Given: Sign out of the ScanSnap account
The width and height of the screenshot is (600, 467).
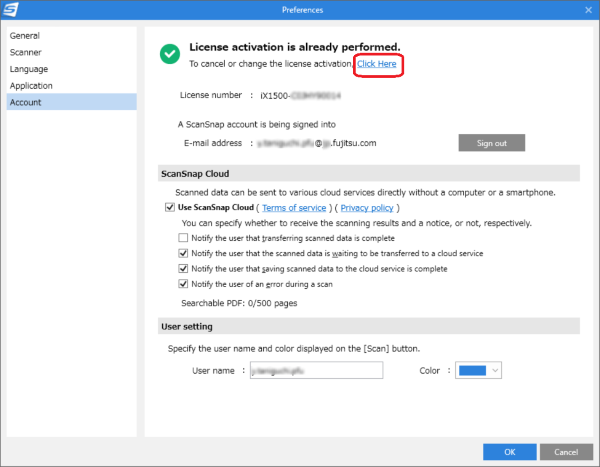Looking at the screenshot, I should [x=492, y=143].
